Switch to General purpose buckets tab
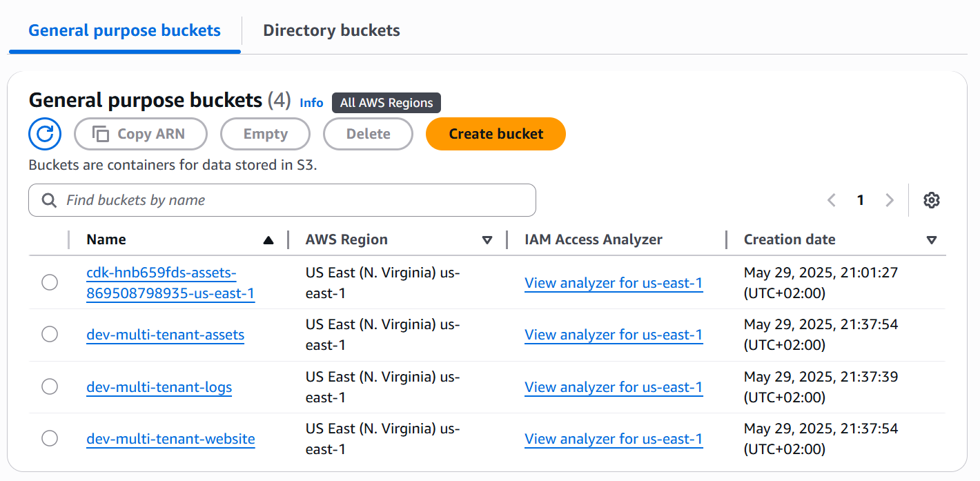The width and height of the screenshot is (980, 481). [x=125, y=30]
